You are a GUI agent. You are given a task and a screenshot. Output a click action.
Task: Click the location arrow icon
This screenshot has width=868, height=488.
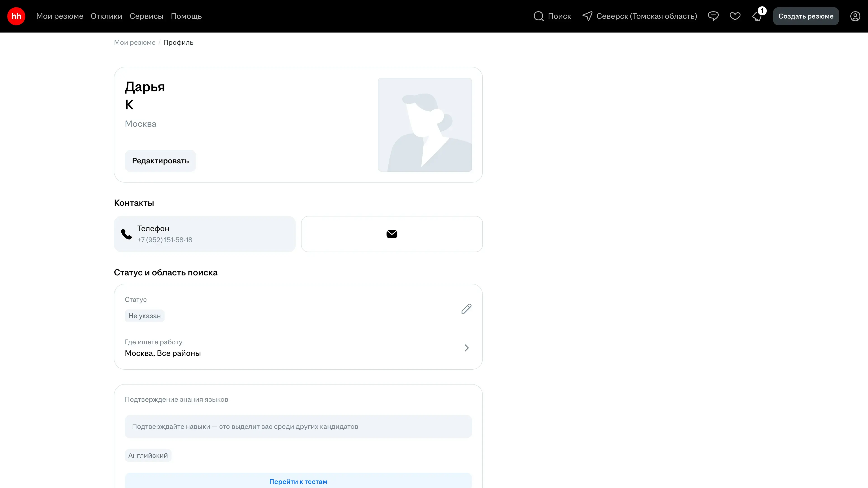click(x=587, y=16)
